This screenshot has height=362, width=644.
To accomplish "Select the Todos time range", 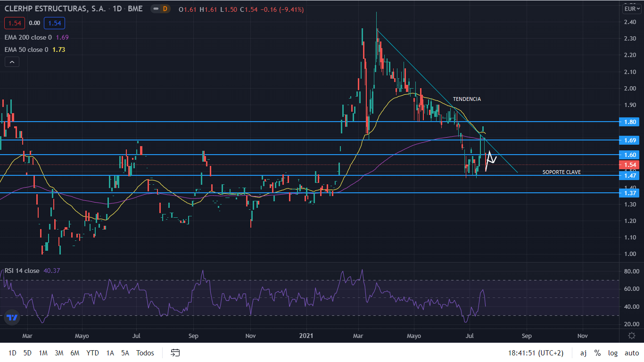I will click(x=145, y=353).
